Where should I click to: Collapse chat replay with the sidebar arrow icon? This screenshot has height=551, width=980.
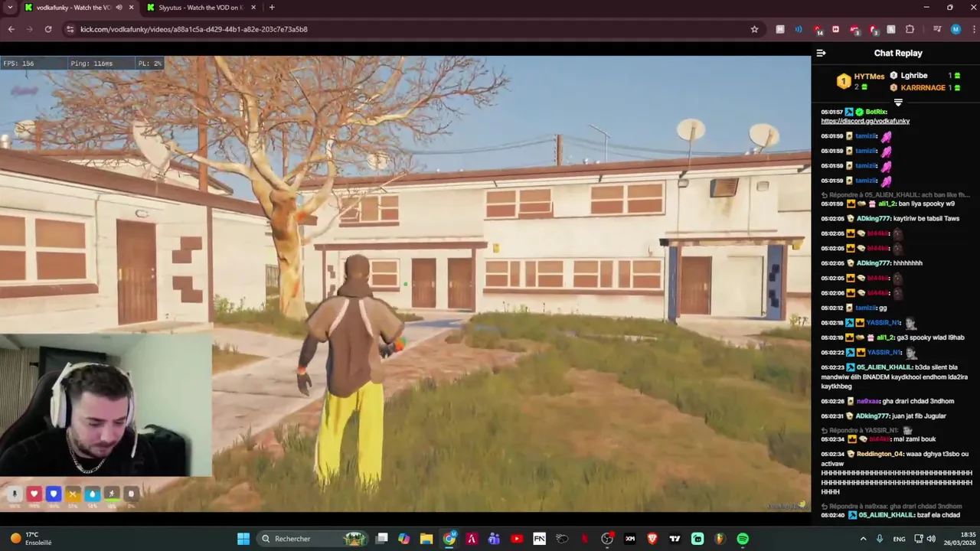(821, 53)
